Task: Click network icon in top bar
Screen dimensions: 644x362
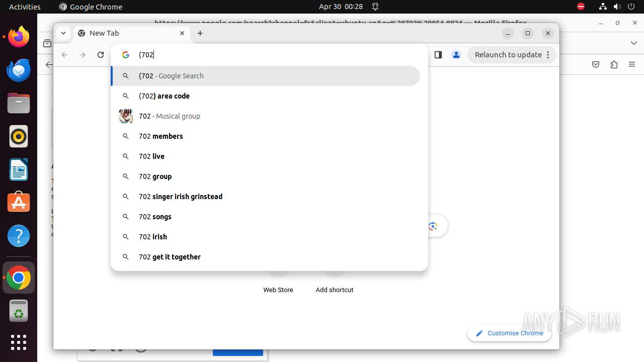Action: [x=603, y=7]
